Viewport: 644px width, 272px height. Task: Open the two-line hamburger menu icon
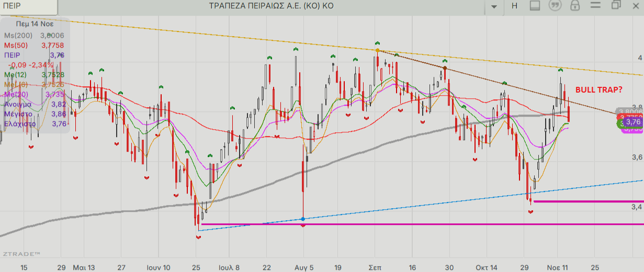pyautogui.click(x=595, y=6)
